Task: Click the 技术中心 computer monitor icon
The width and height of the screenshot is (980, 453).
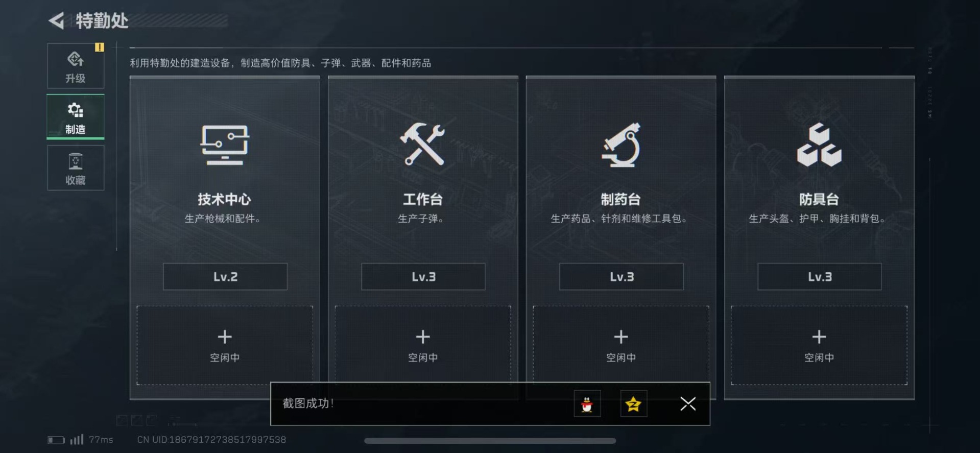Action: (x=225, y=145)
